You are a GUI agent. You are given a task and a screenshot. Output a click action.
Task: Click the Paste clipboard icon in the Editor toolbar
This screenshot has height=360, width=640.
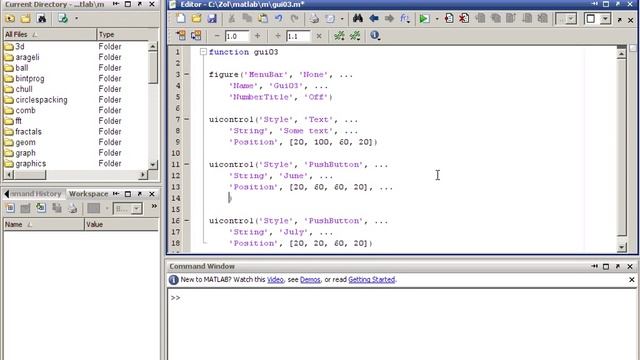pyautogui.click(x=263, y=18)
